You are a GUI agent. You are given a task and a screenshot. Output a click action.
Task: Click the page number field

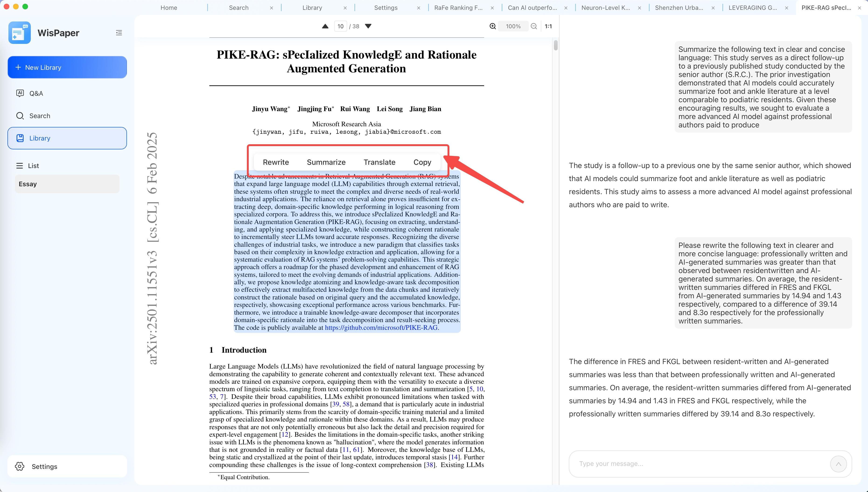tap(340, 26)
